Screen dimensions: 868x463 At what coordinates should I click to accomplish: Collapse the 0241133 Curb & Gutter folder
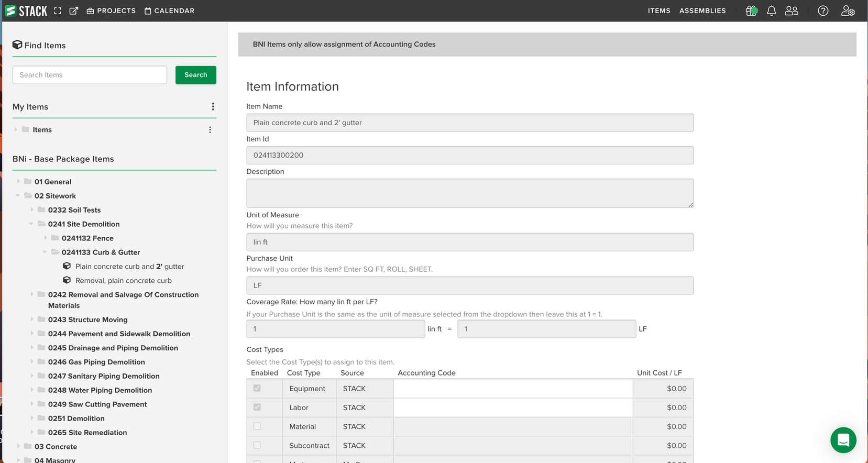(x=45, y=252)
